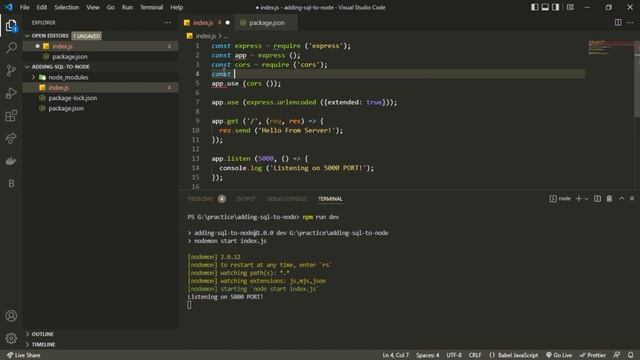Click the VS Code logo icon

tap(9, 7)
